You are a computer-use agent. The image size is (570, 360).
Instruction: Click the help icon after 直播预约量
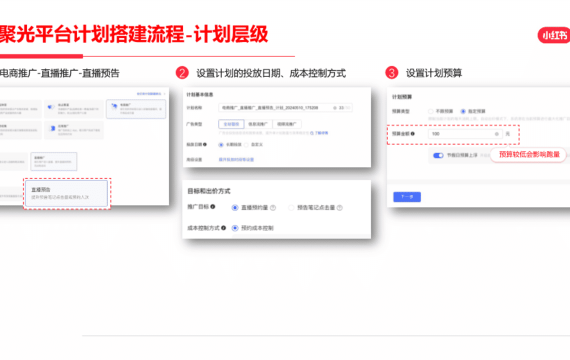[x=273, y=208]
